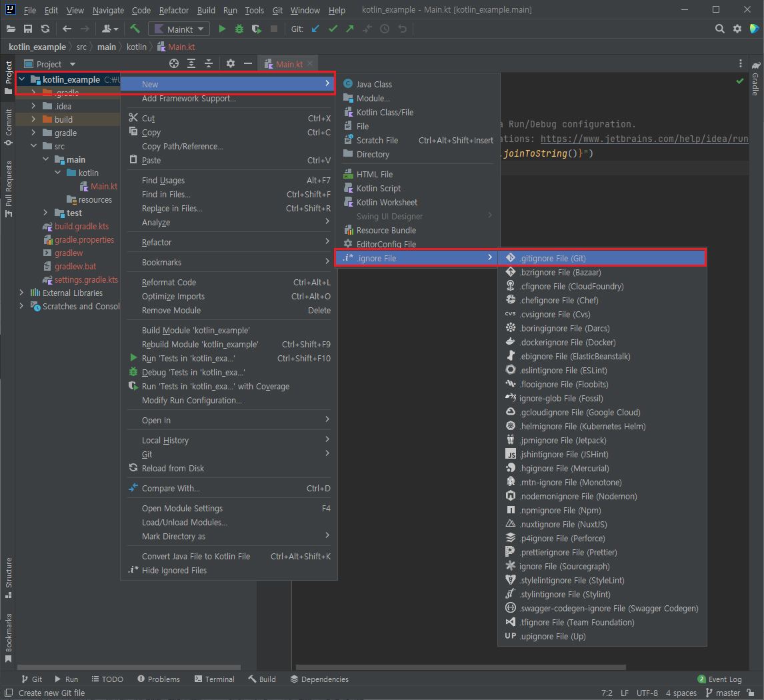Click Git Push green arrow icon
The image size is (764, 700).
[350, 29]
